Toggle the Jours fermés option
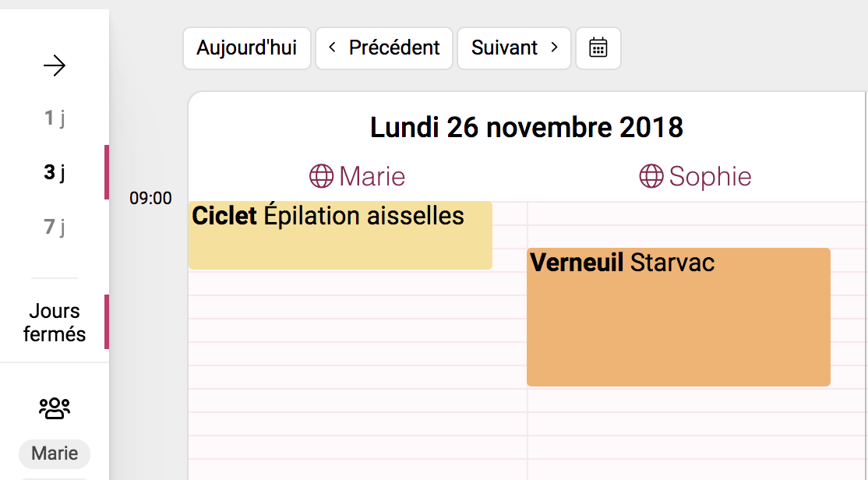Screen dimensions: 868x480 tap(55, 323)
